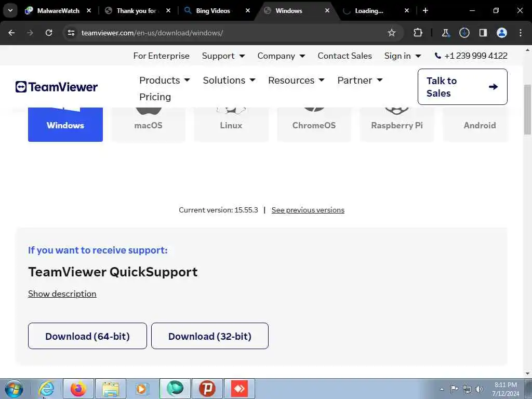Click the browser forward arrow
532x399 pixels.
point(30,33)
